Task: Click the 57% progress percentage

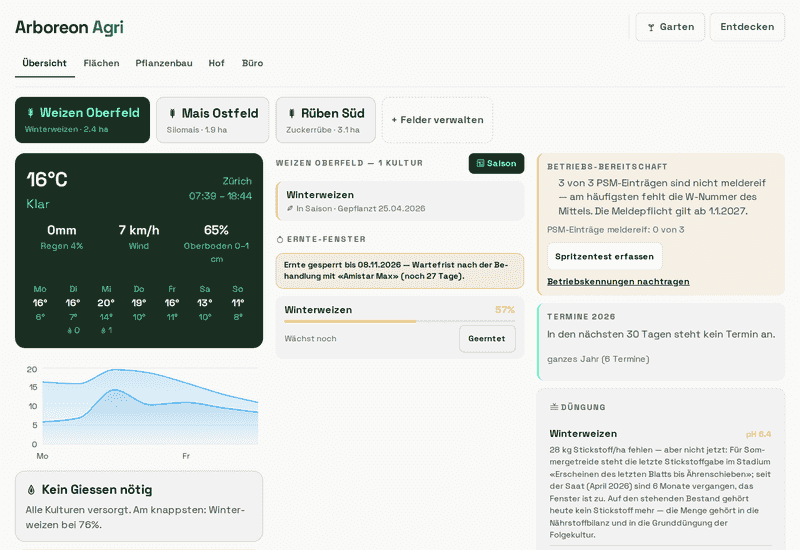Action: pyautogui.click(x=505, y=310)
